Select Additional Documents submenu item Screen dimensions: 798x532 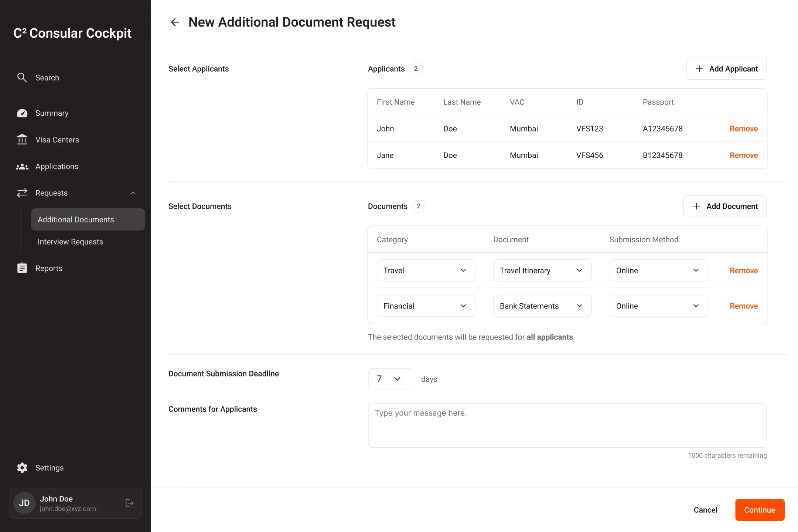[x=88, y=219]
